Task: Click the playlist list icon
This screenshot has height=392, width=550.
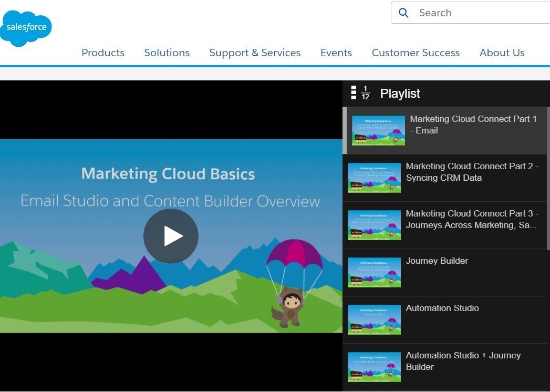Action: 354,93
